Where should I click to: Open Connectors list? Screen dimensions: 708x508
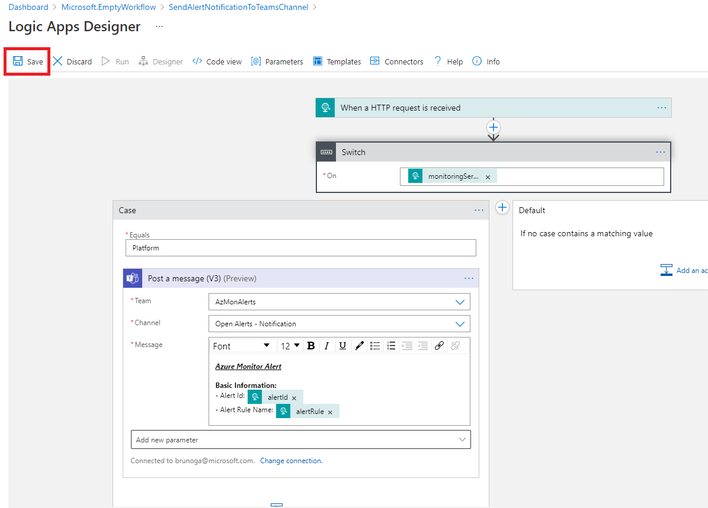(x=396, y=61)
